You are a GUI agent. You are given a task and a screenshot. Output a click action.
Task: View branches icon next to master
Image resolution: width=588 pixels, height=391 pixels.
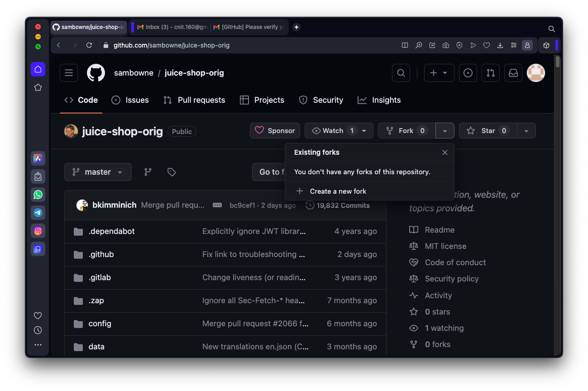click(x=148, y=172)
